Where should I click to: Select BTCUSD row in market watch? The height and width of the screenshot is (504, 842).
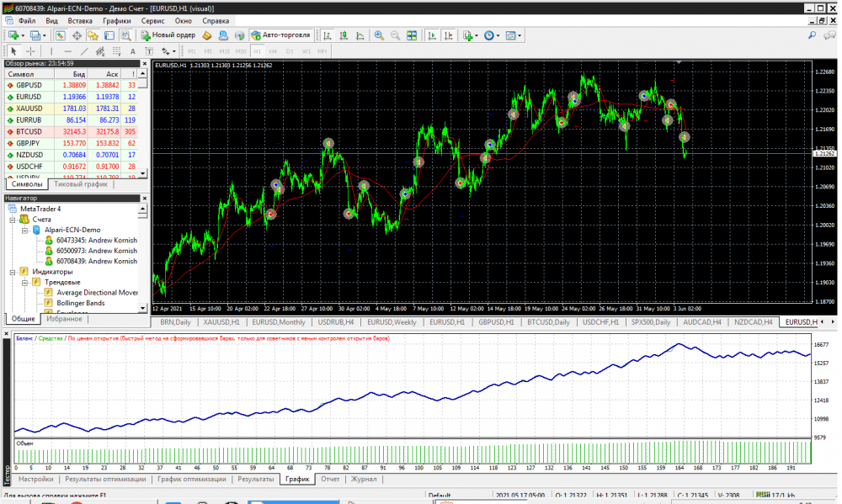click(29, 131)
